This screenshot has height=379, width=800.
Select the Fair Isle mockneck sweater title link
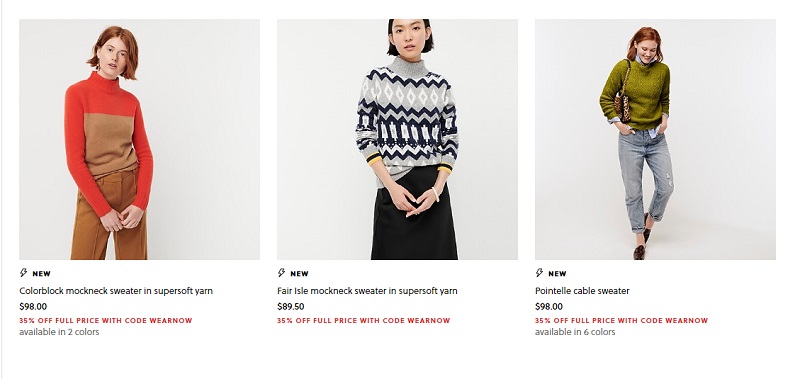pos(367,291)
